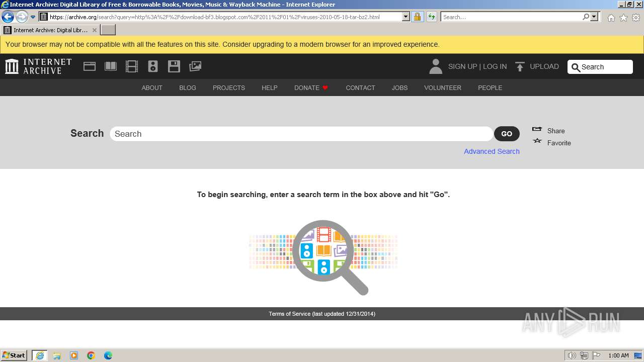Viewport: 644px width, 362px height.
Task: Open a new browser tab
Action: (x=108, y=30)
